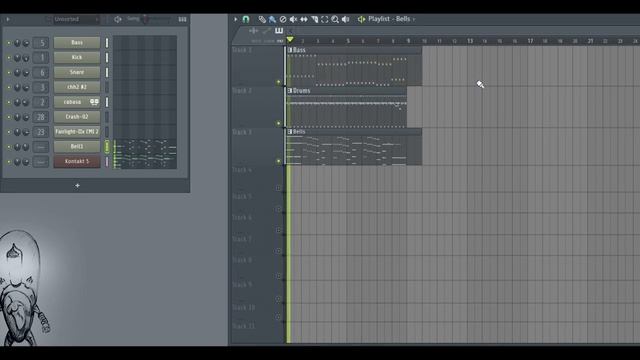Mute Track 2 with its green LED
Viewport: 640px width, 360px height.
(279, 123)
